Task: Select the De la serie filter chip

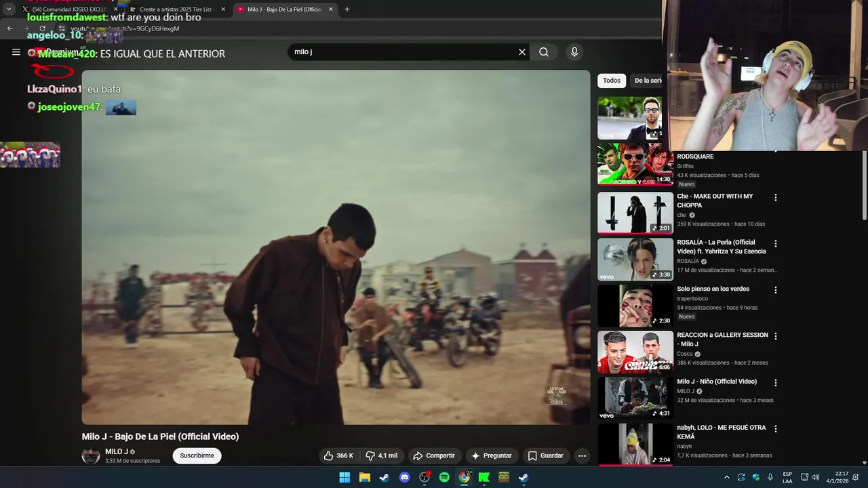Action: click(x=647, y=81)
